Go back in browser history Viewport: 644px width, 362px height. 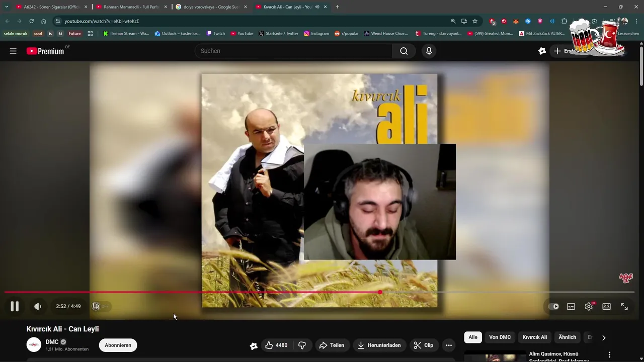7,21
